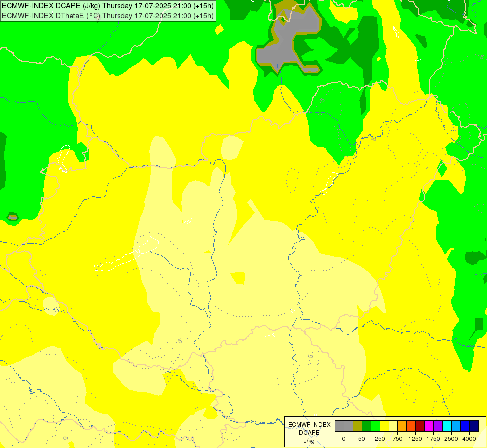Select the dark red legend swatch

(x=420, y=426)
